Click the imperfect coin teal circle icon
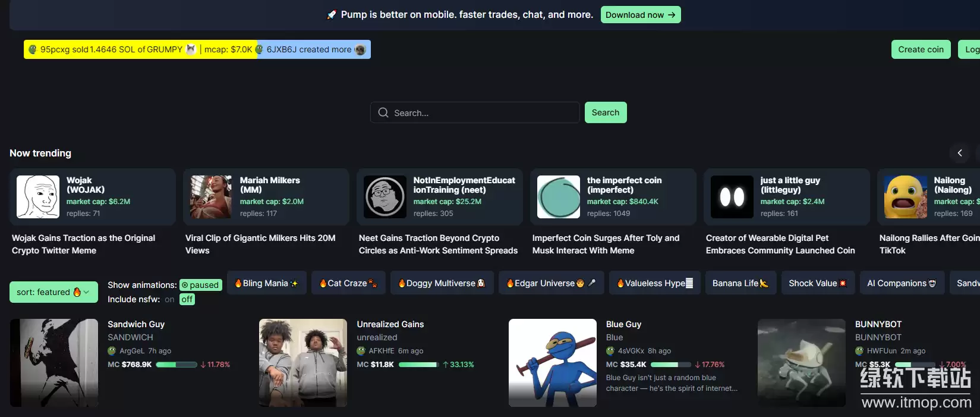The image size is (980, 417). [x=559, y=197]
